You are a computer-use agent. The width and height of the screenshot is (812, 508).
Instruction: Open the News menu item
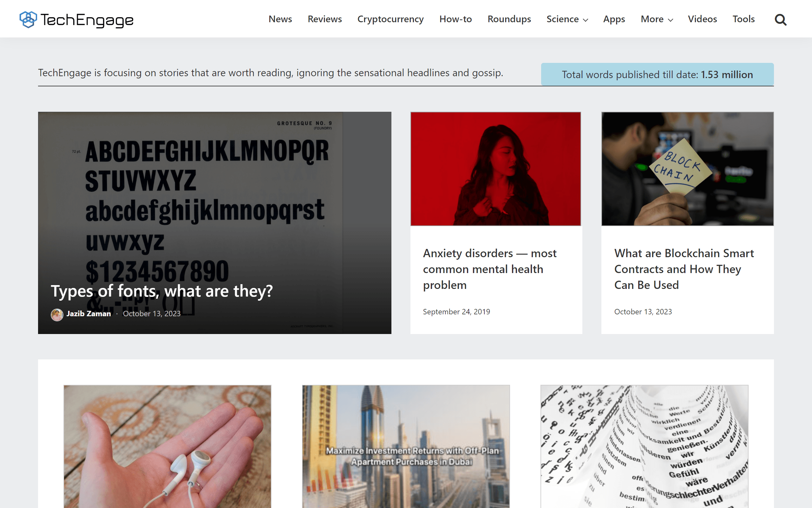click(x=280, y=19)
